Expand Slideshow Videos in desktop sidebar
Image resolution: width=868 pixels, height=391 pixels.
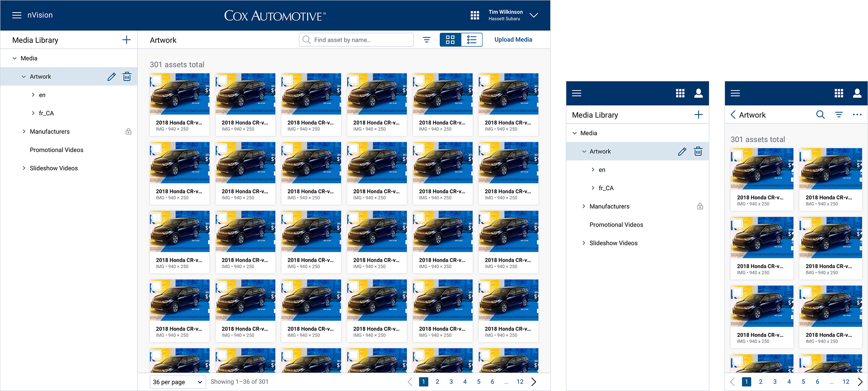24,168
